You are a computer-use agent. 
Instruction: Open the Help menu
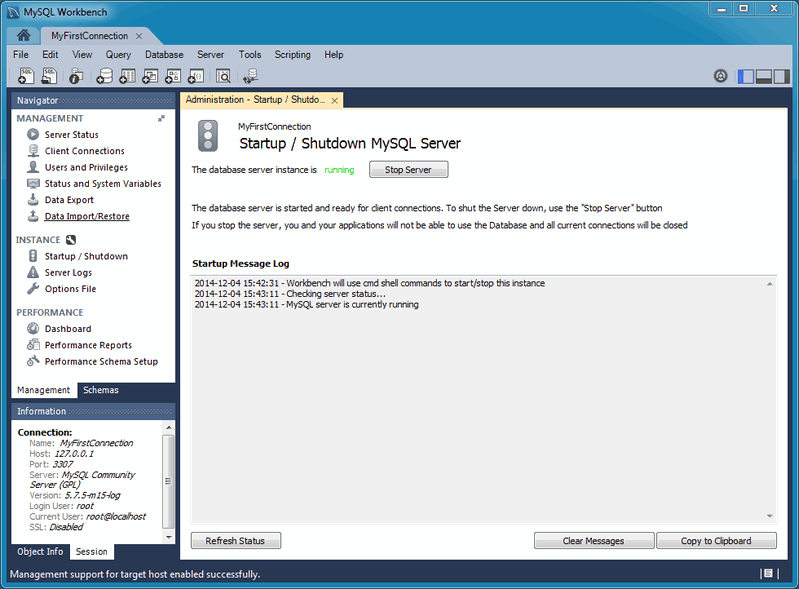(334, 55)
